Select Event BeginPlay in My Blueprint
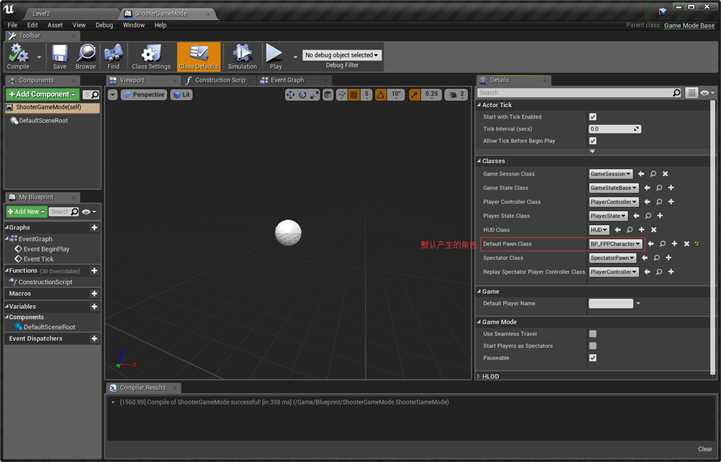The image size is (721, 462). coord(46,249)
